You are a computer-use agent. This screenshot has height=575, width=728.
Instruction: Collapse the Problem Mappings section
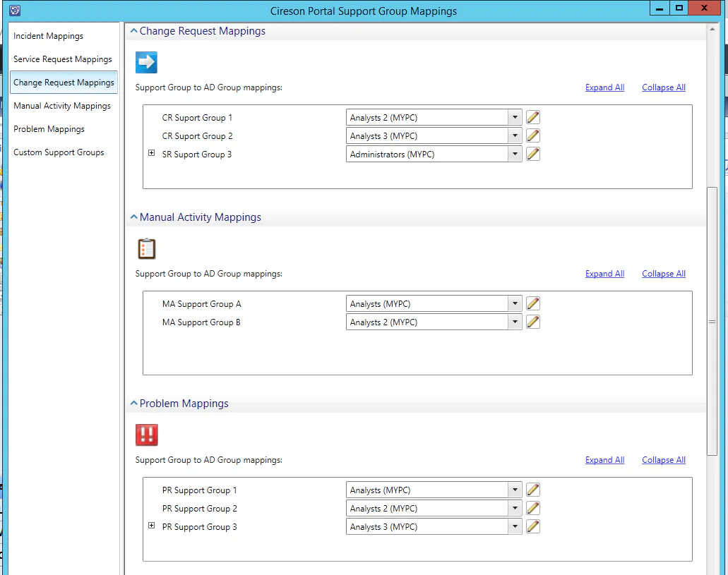pos(133,403)
